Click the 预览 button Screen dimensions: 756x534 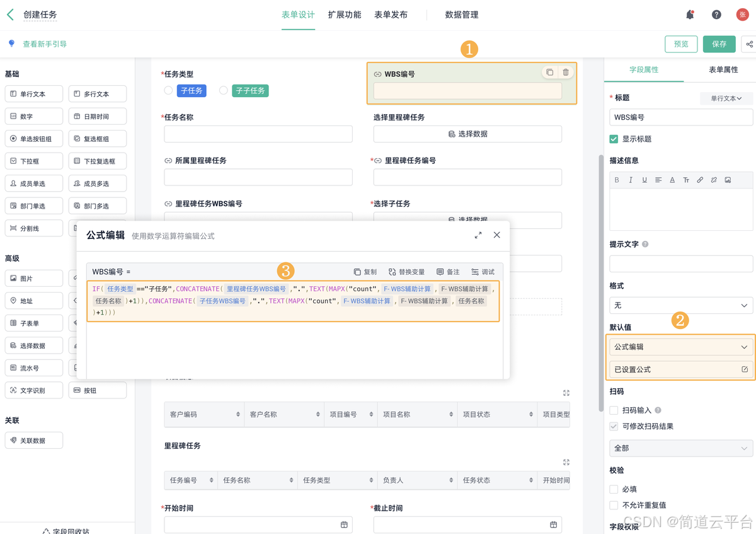coord(681,44)
